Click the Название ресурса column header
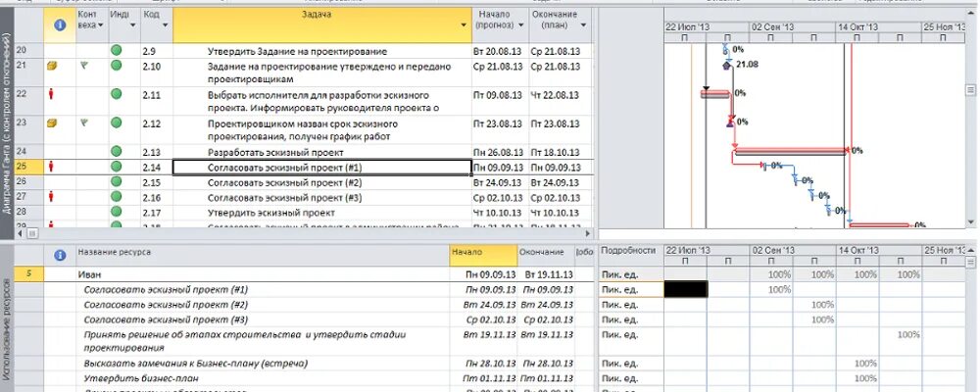 pyautogui.click(x=262, y=255)
